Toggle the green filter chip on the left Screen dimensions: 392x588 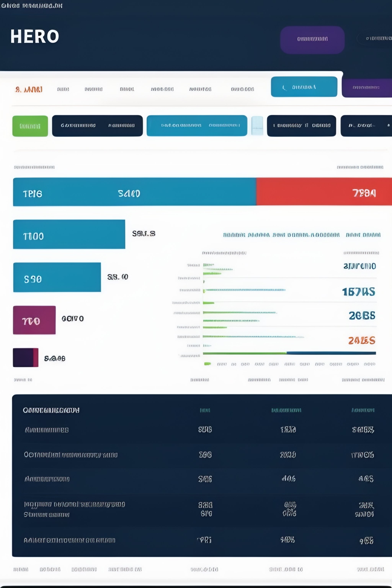(x=30, y=126)
